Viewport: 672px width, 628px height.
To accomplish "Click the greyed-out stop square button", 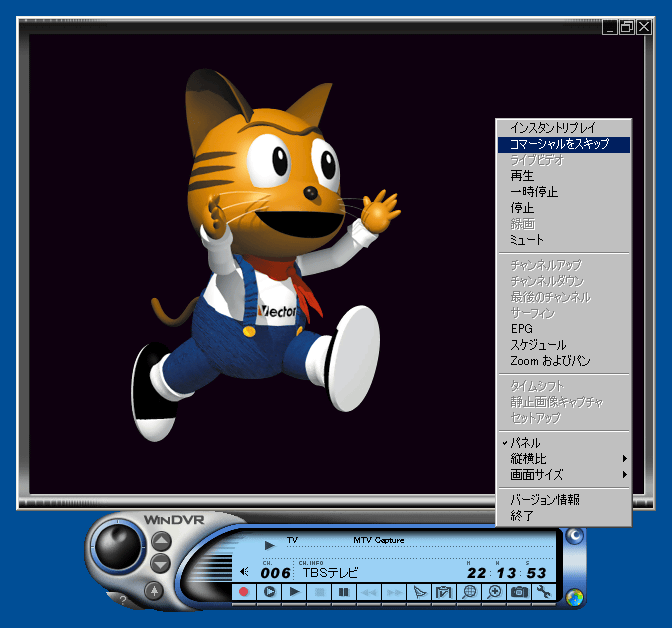I will (x=319, y=592).
